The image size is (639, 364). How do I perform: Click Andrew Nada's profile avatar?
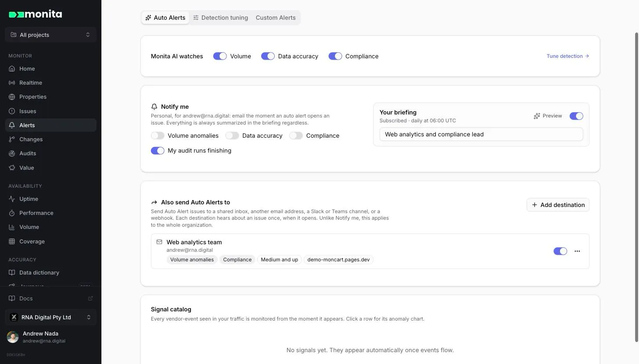(13, 337)
